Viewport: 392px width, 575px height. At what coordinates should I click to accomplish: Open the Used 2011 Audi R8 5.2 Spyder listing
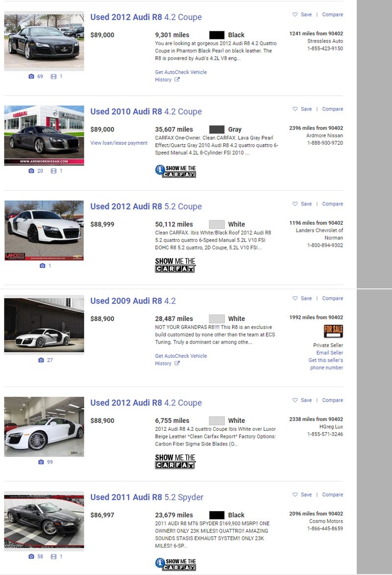(x=147, y=497)
